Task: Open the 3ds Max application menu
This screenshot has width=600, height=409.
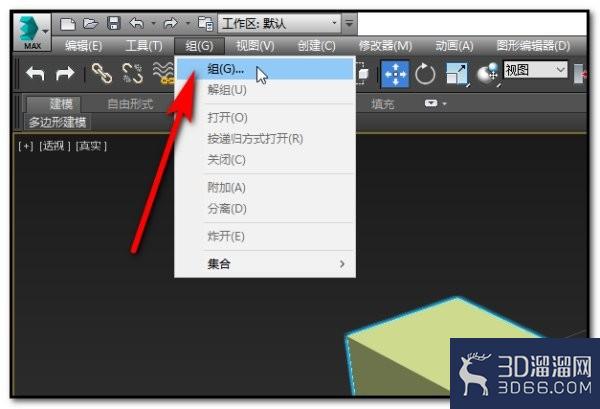Action: [x=32, y=33]
